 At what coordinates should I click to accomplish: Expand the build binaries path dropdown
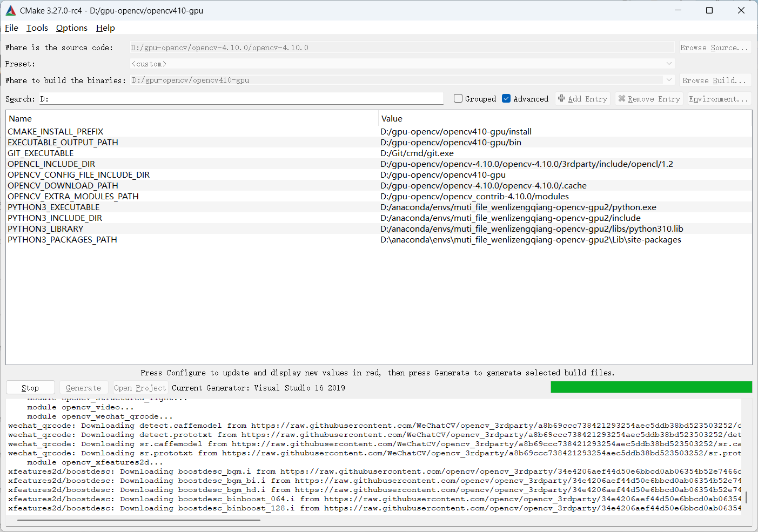669,79
